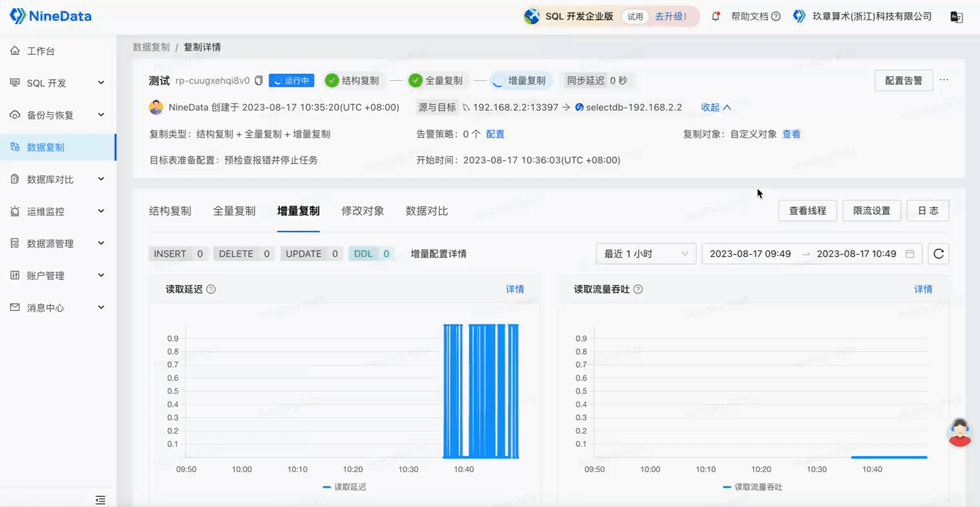Click the help icon next to 读取延迟
Viewport: 980px width, 507px height.
click(x=211, y=290)
